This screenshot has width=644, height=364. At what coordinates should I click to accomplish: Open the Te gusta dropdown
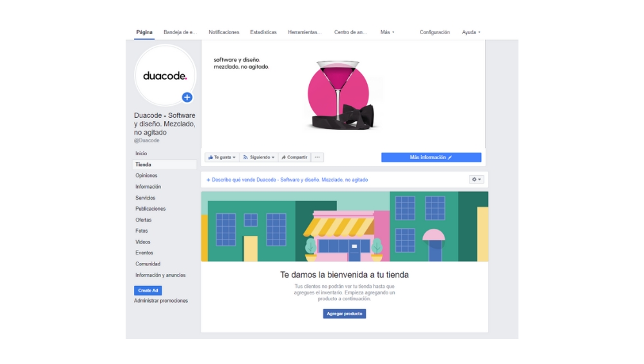pos(222,157)
